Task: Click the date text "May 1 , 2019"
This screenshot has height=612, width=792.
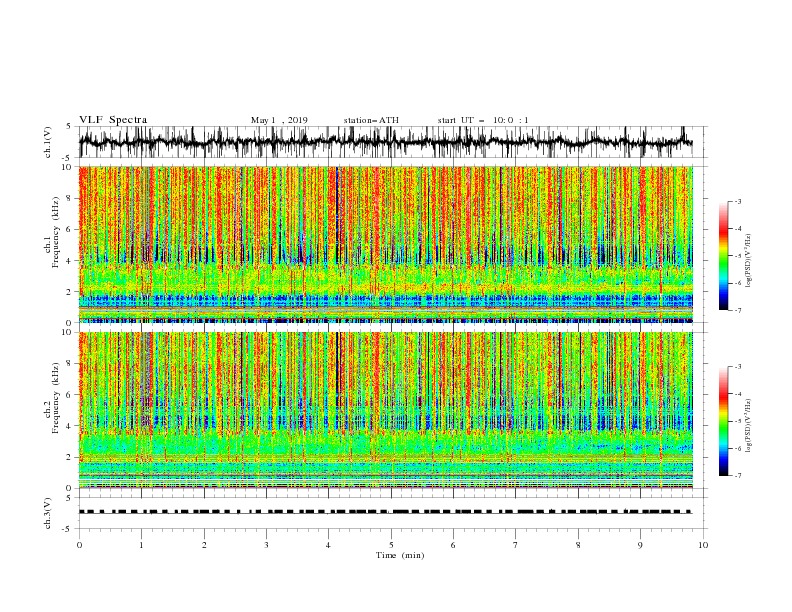Action: point(279,120)
